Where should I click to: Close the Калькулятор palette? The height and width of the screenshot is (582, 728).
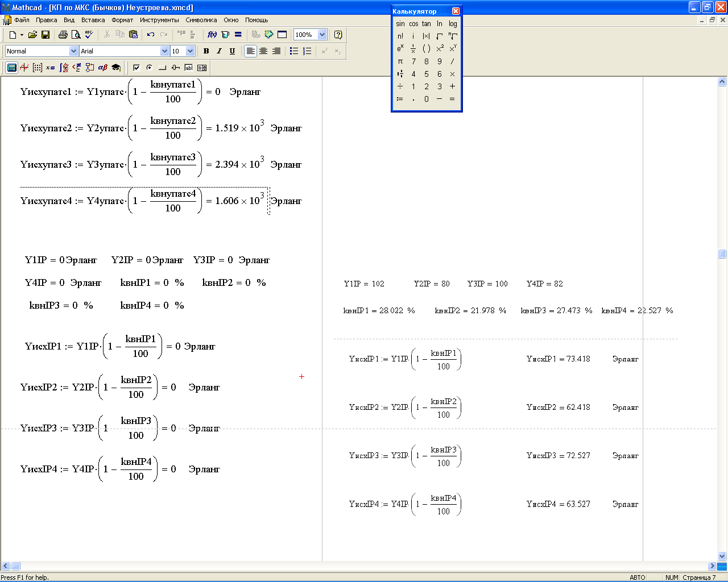click(456, 11)
